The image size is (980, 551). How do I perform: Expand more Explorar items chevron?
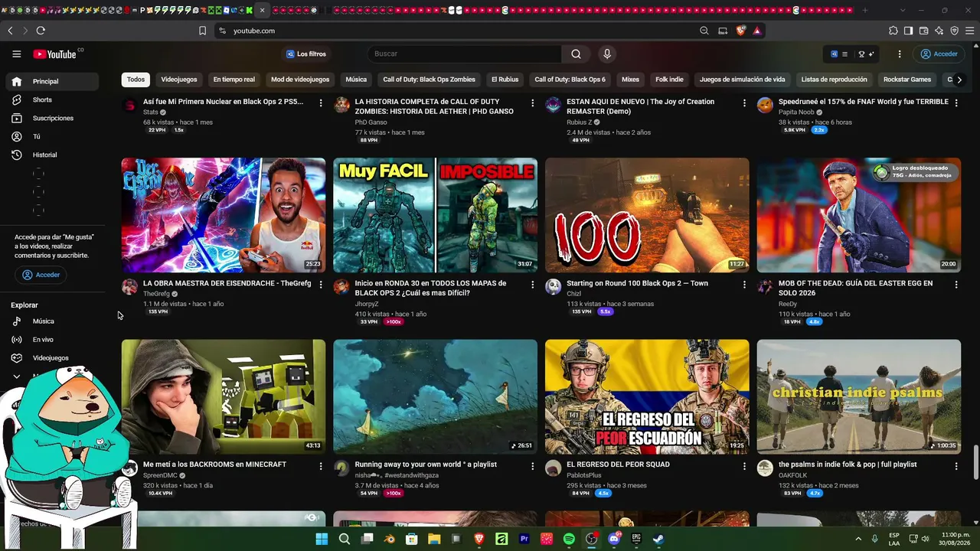point(17,377)
